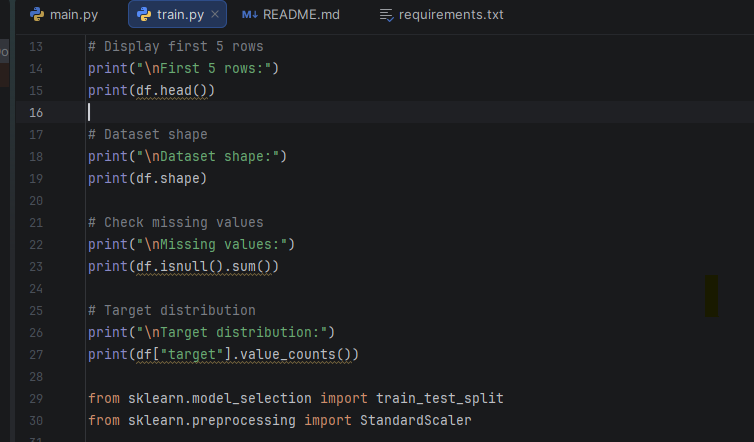The height and width of the screenshot is (442, 754).
Task: Click the from keyword on line 30
Action: point(104,421)
